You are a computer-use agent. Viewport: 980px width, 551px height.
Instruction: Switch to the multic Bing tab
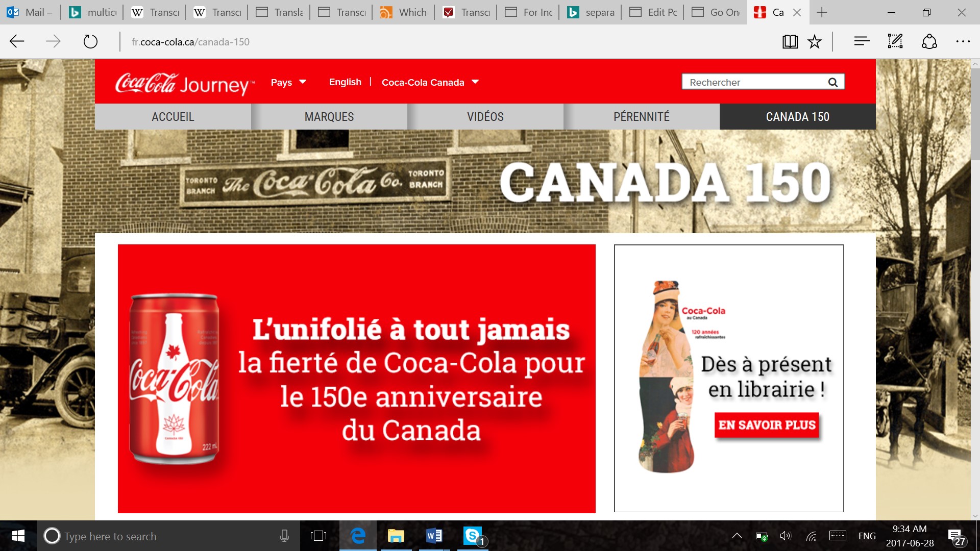coord(92,12)
